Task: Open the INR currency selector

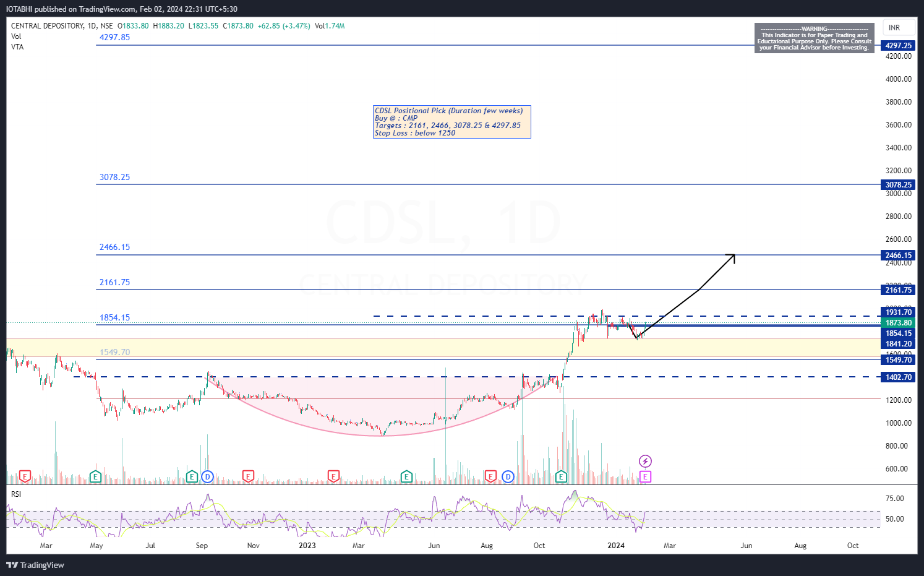Action: 899,28
